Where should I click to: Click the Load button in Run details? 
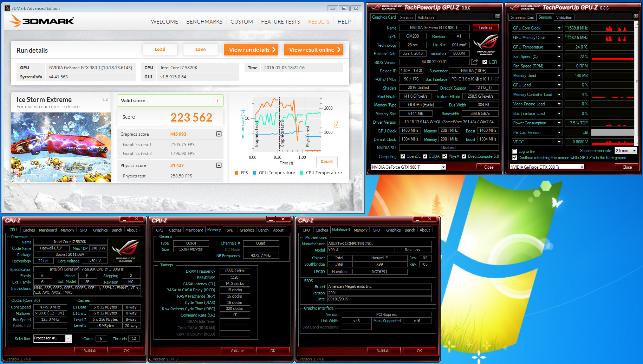[x=160, y=50]
